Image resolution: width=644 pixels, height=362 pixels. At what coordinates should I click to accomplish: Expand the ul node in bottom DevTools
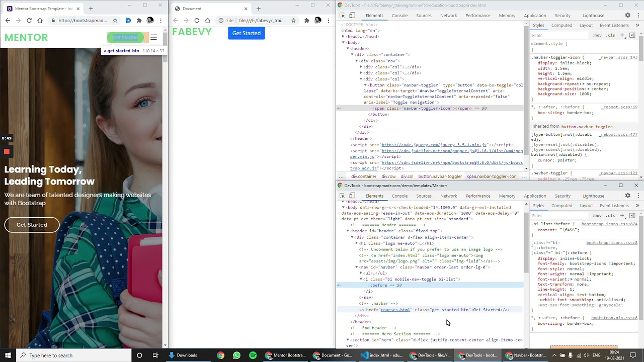click(x=361, y=274)
